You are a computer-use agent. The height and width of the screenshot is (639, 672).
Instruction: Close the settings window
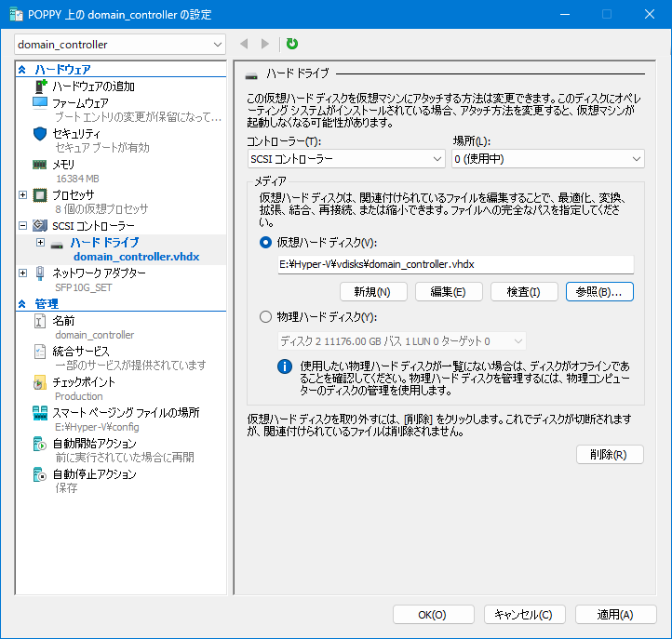650,14
